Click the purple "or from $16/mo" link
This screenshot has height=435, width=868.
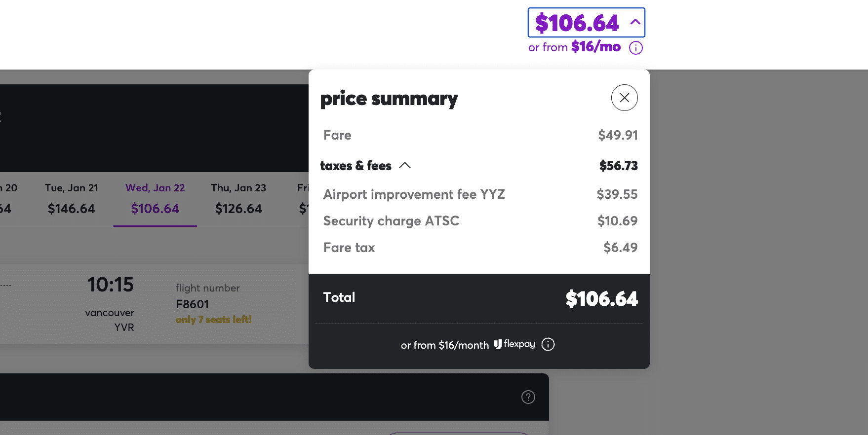574,47
